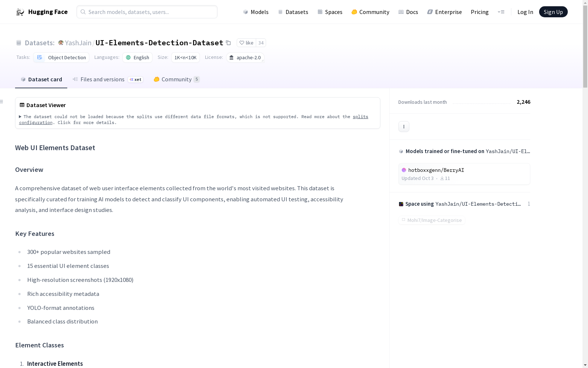Click the Sign Up button
Viewport: 588px width, 368px height.
(x=553, y=12)
